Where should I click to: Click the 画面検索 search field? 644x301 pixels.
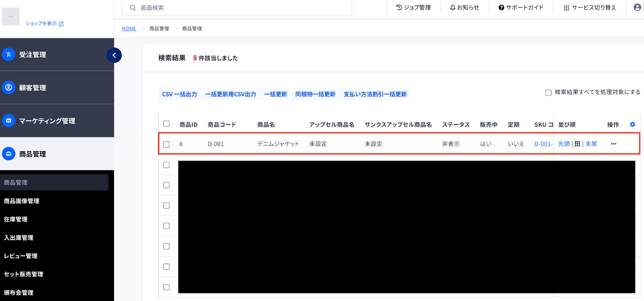pos(242,8)
